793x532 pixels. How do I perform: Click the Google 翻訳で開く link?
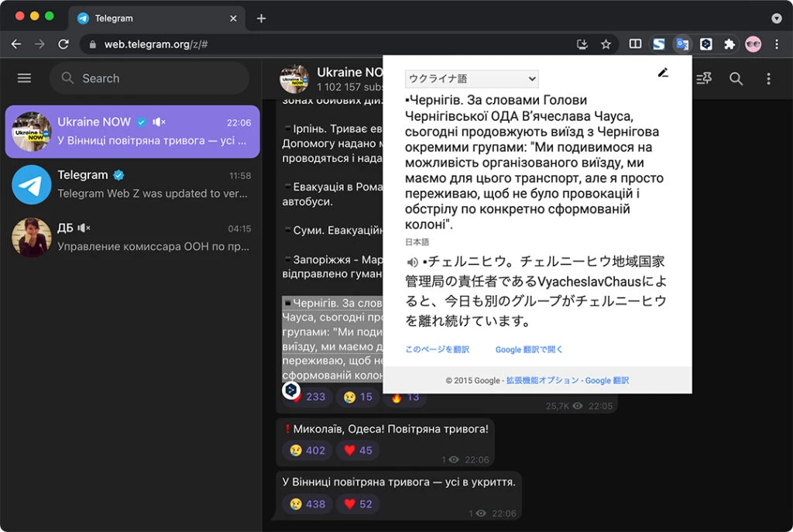[528, 349]
